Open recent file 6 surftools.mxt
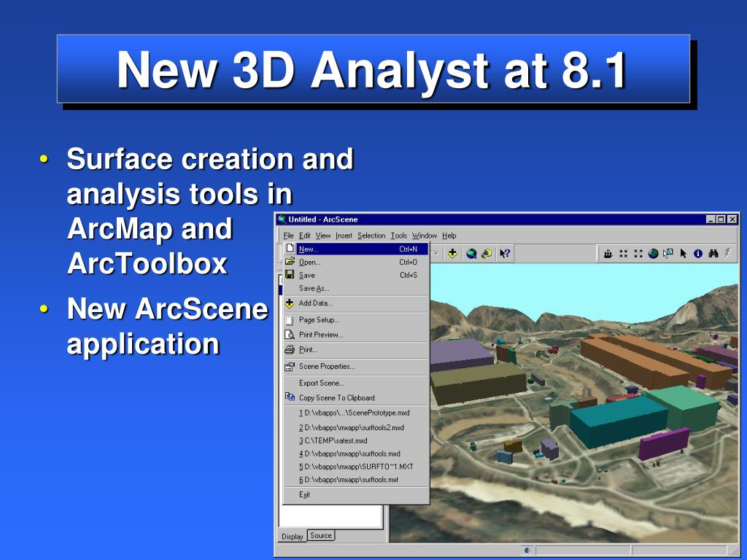The width and height of the screenshot is (747, 560). pyautogui.click(x=356, y=480)
